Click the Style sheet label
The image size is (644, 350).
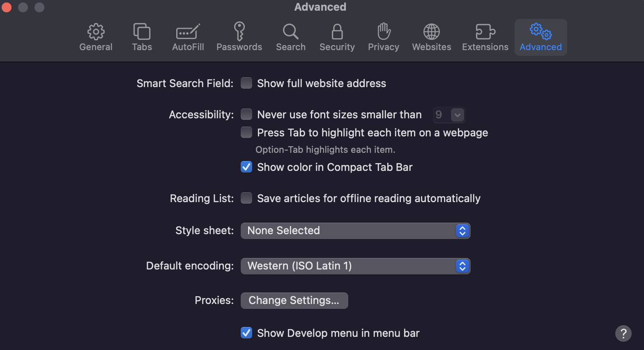[205, 230]
